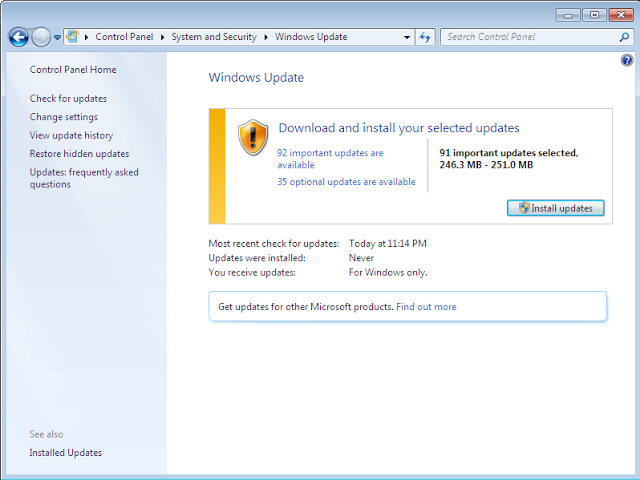Go to Control Panel Home

tap(73, 70)
